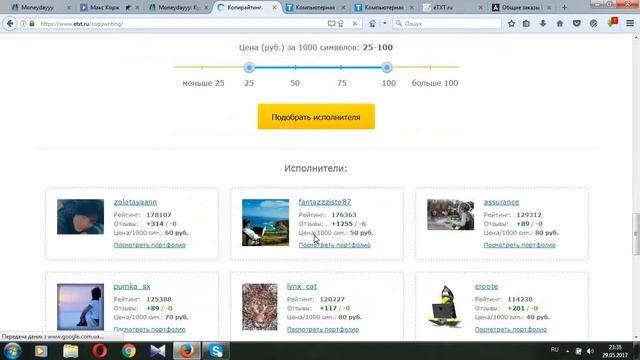Click the volume speaker tray icon

pos(590,351)
